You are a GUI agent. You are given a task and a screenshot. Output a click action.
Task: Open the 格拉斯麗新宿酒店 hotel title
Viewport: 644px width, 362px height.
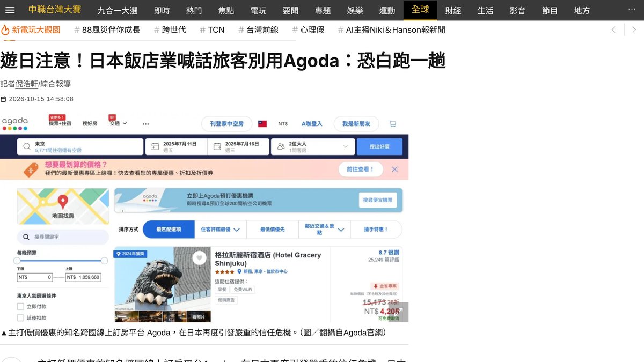268,259
